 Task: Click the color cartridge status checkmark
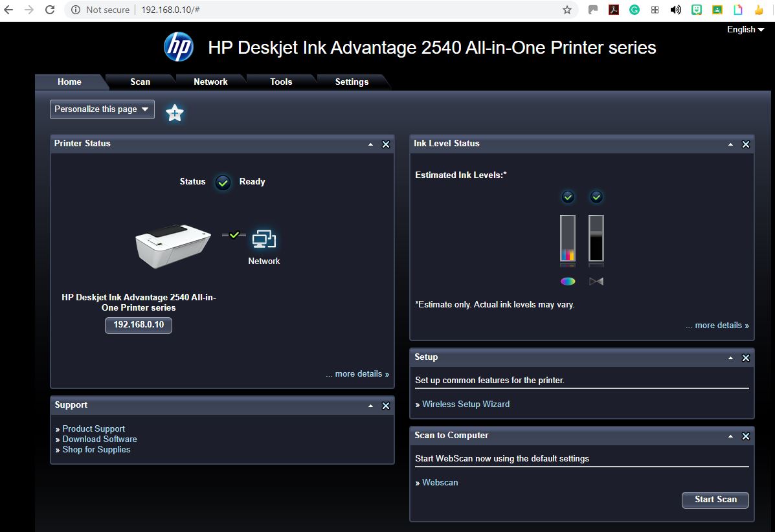[568, 197]
